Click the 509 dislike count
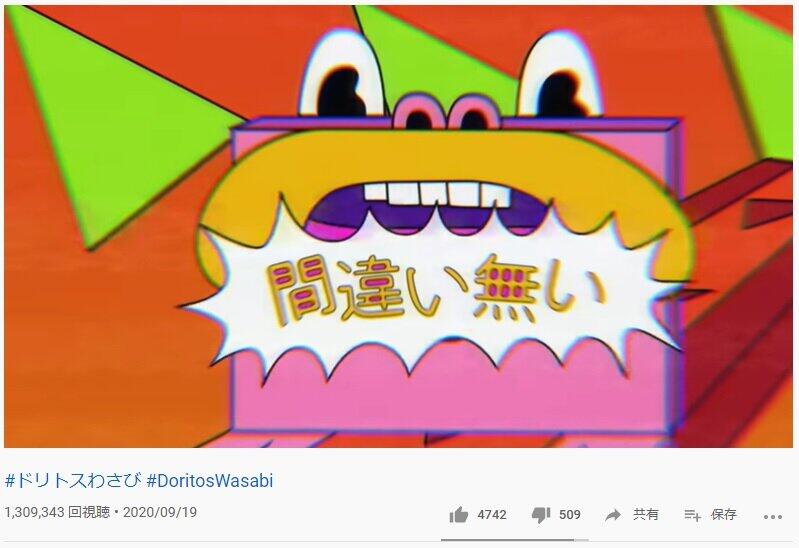The image size is (799, 548). point(570,515)
